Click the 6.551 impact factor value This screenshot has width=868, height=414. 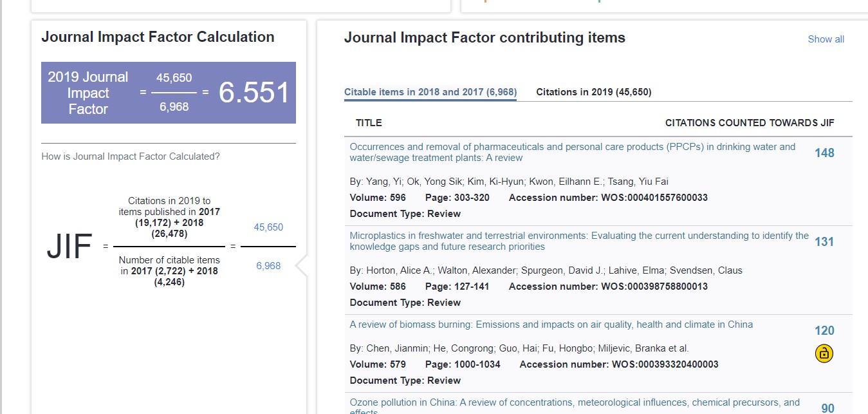(x=254, y=93)
